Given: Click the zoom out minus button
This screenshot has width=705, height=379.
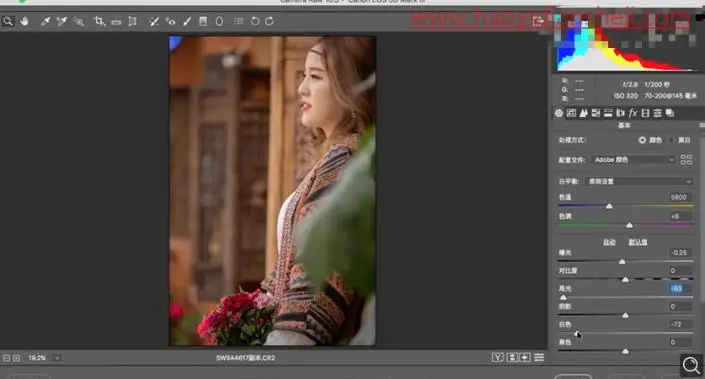Looking at the screenshot, I should [x=6, y=358].
